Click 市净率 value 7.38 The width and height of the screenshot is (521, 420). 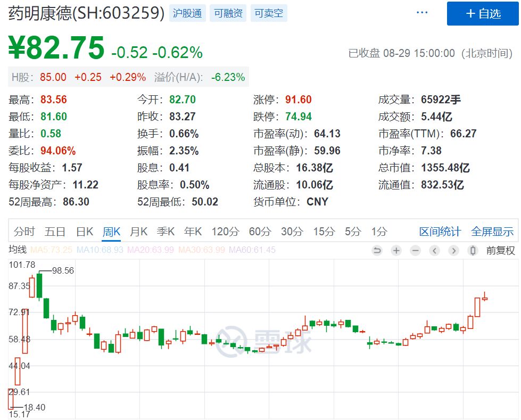pos(431,151)
